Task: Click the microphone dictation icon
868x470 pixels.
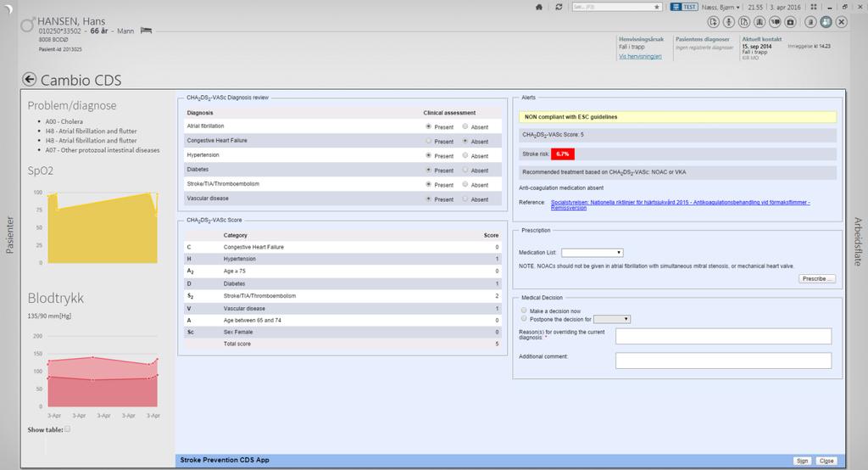Action: point(728,22)
